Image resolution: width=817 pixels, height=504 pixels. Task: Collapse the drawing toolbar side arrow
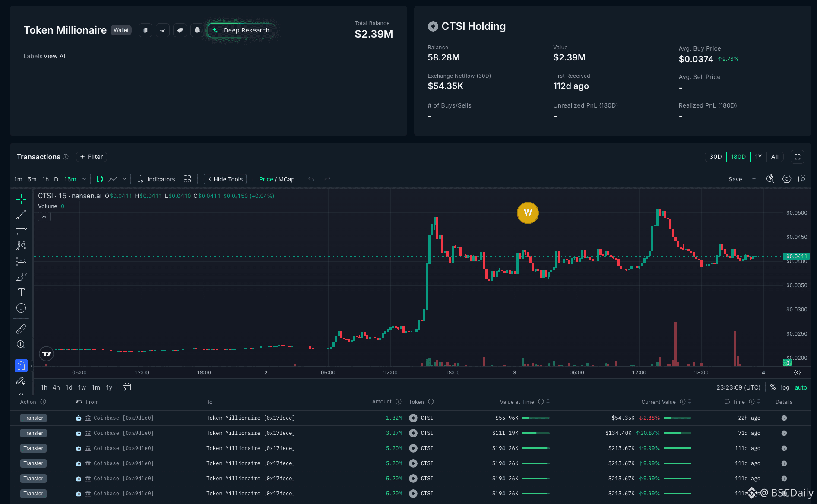click(32, 366)
